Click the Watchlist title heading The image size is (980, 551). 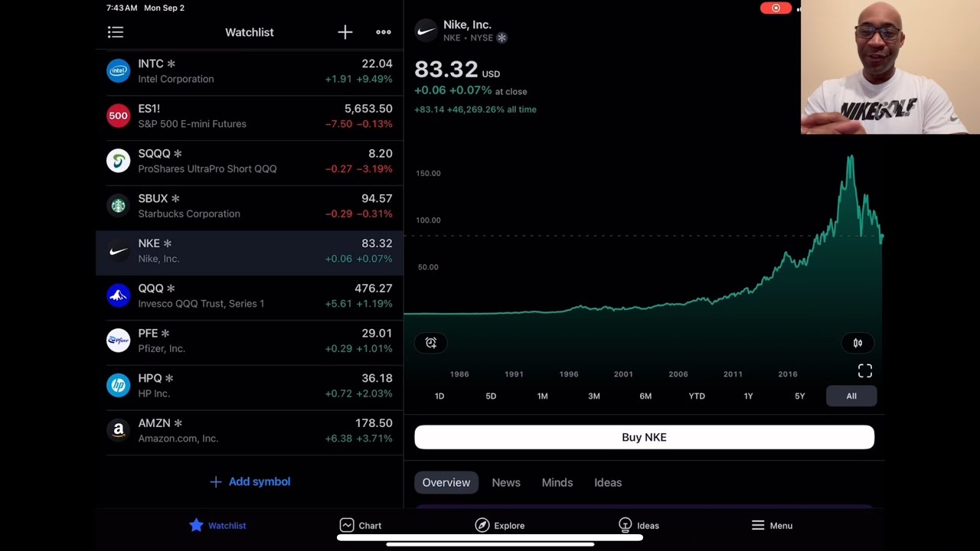pos(250,32)
